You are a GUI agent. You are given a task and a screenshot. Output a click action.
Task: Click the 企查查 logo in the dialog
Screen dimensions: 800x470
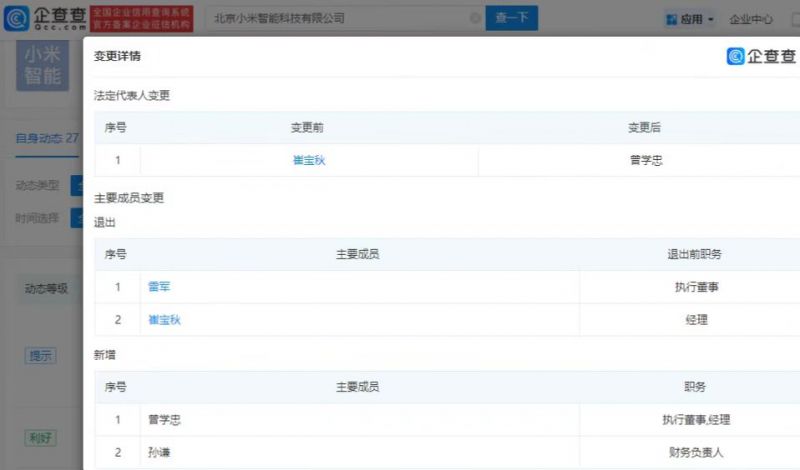pos(761,56)
